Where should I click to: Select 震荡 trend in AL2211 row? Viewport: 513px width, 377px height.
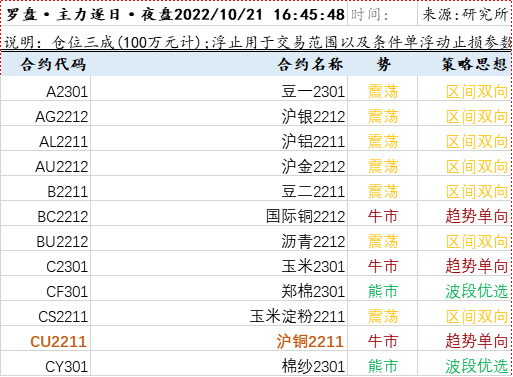tap(383, 141)
